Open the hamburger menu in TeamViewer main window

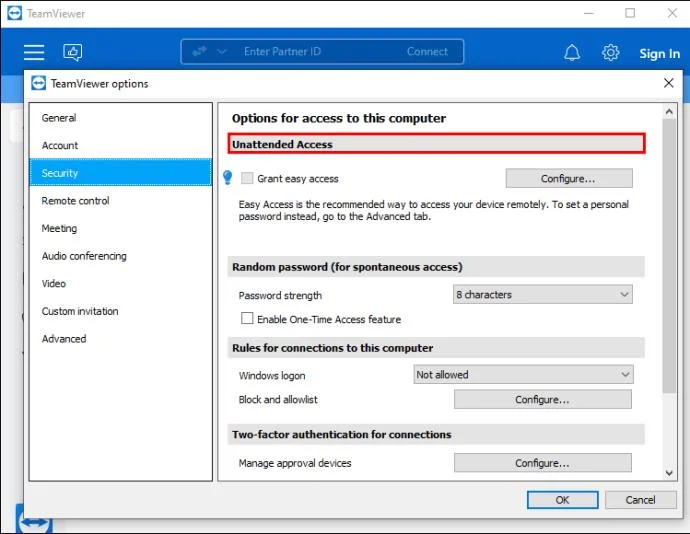click(34, 52)
